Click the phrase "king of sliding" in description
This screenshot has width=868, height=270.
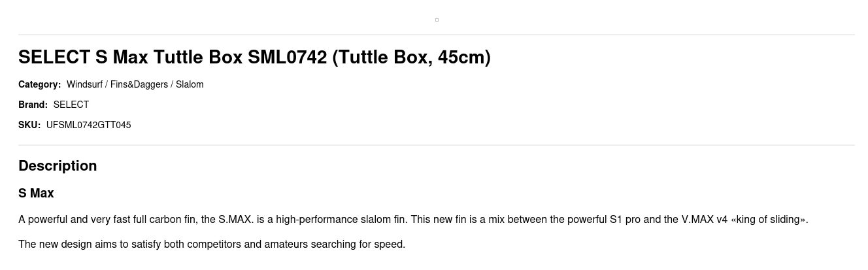[x=769, y=220]
